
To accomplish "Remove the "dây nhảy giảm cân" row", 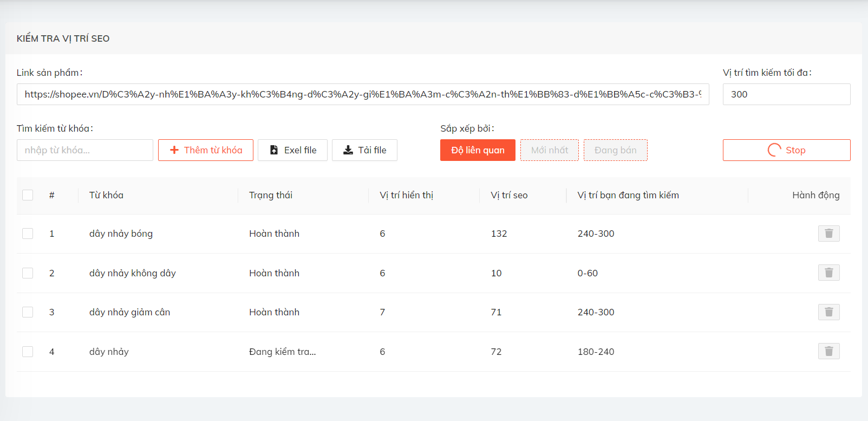I will [x=828, y=312].
